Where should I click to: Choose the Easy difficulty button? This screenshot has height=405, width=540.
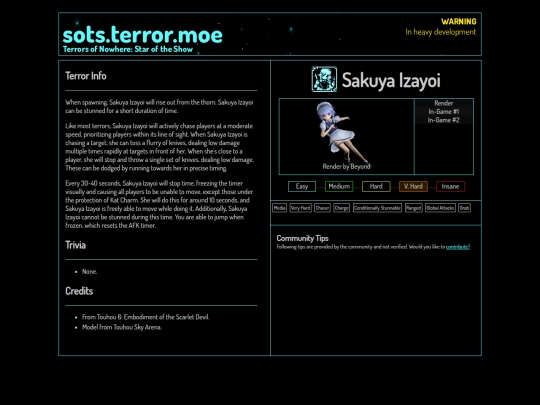(302, 186)
